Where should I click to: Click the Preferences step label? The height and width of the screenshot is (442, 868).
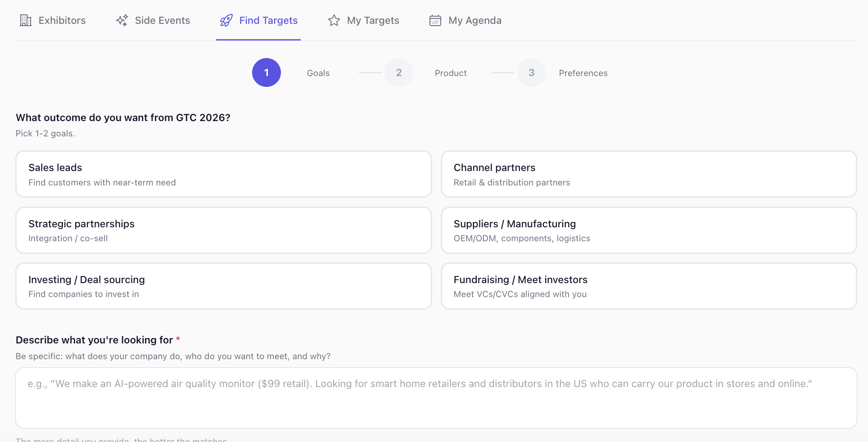click(x=583, y=73)
